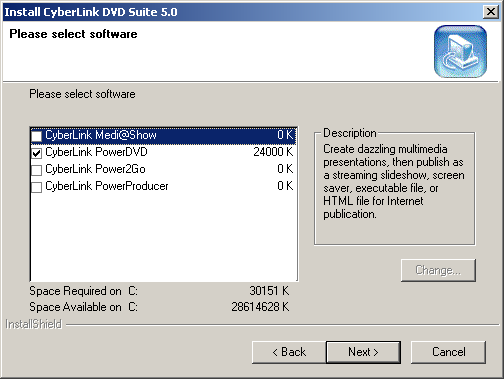
Task: Click the Space Available on C: label
Action: coord(83,307)
